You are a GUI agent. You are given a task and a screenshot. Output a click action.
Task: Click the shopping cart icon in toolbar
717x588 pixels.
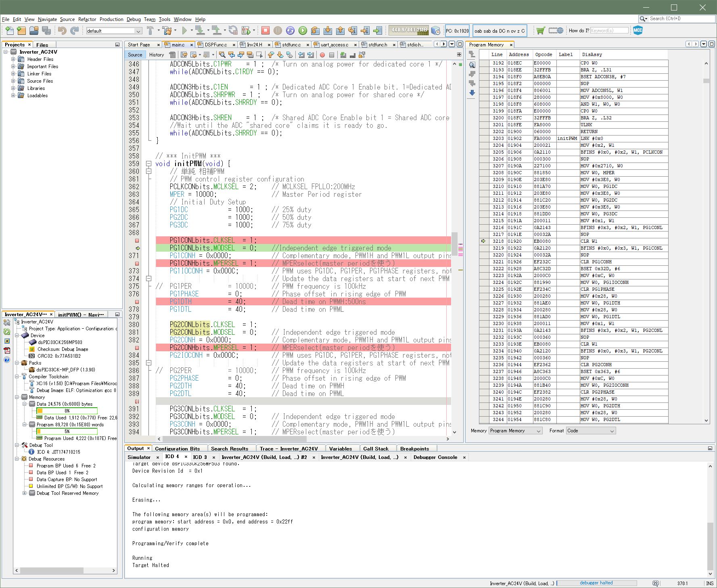541,31
